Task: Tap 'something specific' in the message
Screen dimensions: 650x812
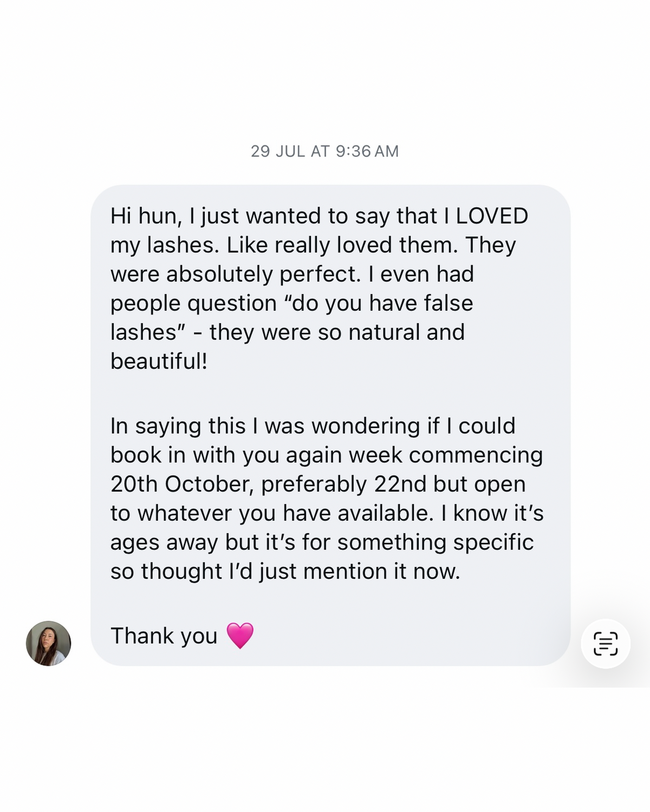Action: (x=435, y=542)
